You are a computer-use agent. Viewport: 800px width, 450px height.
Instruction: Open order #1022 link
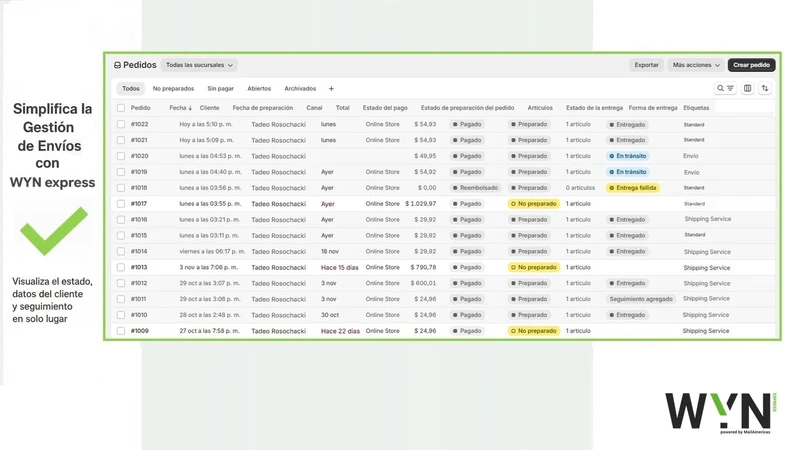[139, 124]
